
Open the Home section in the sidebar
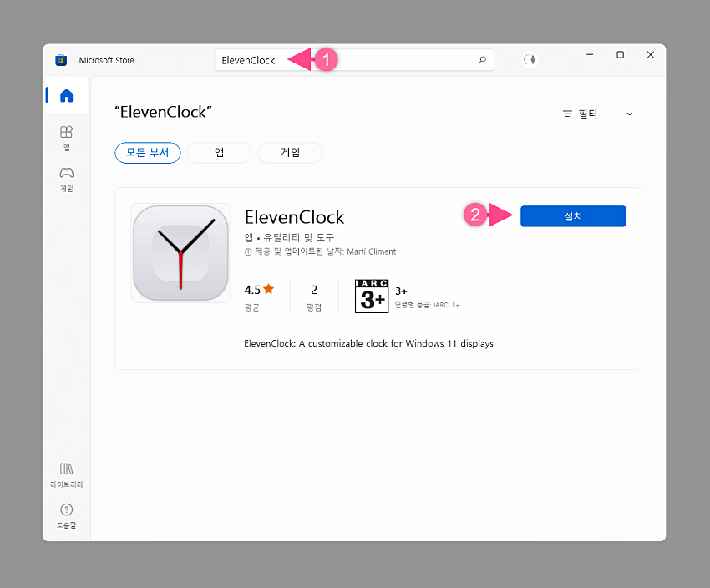[67, 95]
